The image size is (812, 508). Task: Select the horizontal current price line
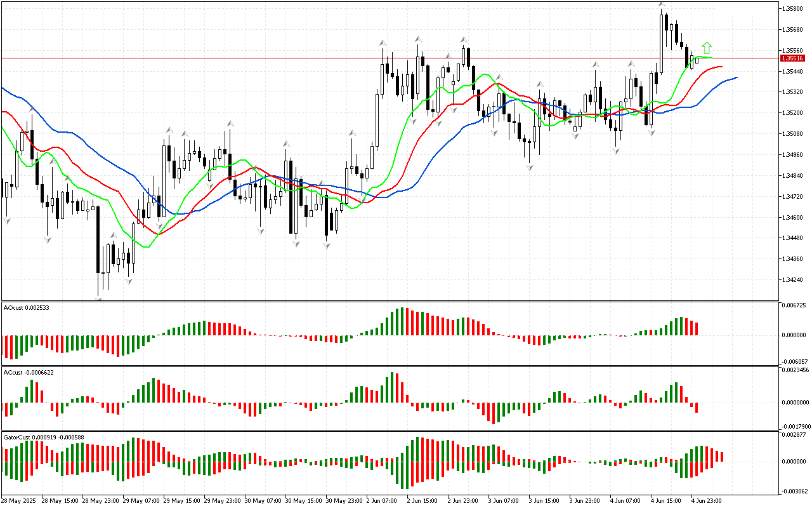tap(381, 58)
